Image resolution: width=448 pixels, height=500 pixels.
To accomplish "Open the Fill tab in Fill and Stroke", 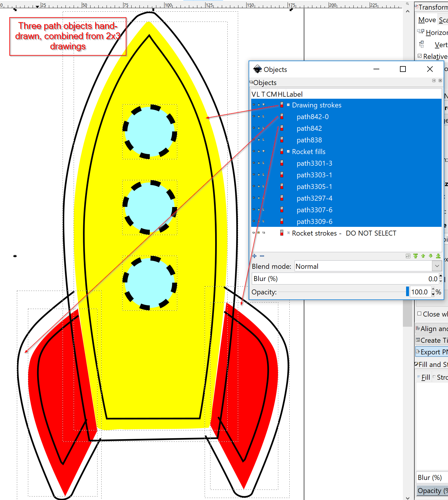I will click(x=425, y=377).
